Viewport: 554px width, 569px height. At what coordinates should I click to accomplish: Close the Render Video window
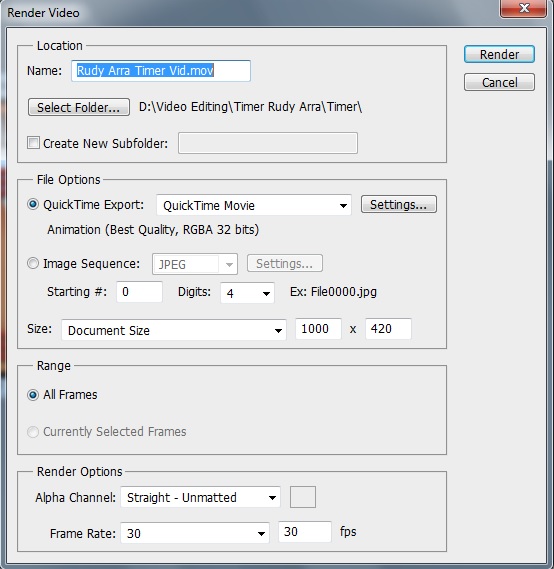(523, 8)
